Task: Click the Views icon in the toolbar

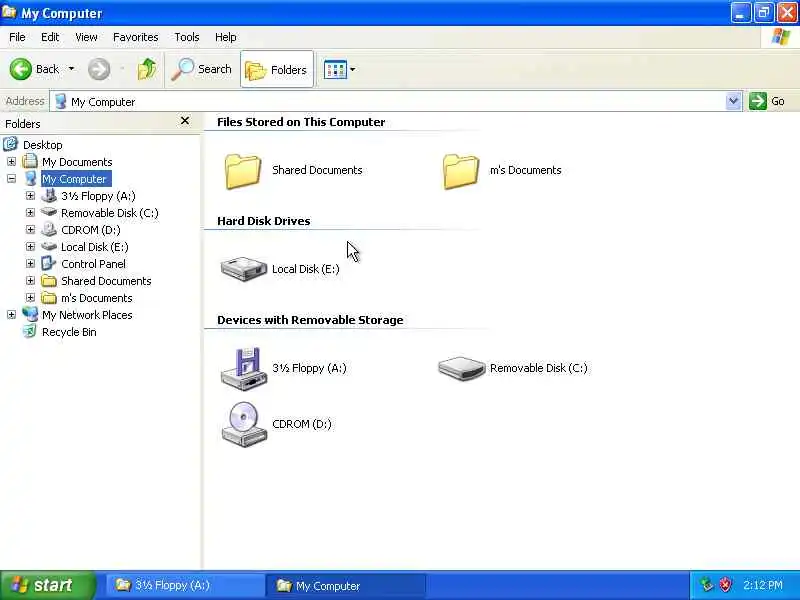Action: click(335, 69)
